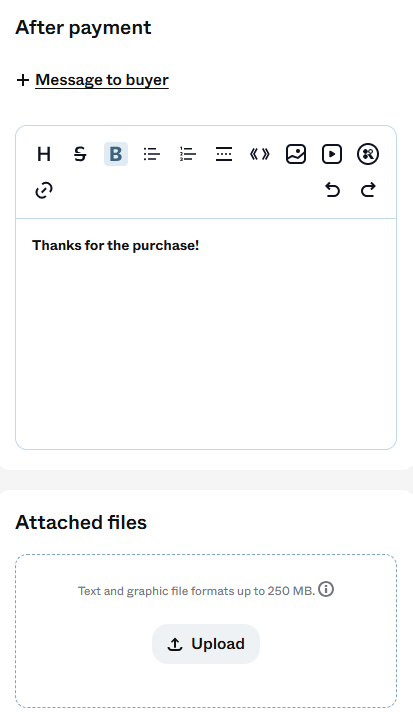
Task: Insert a bulleted list
Action: tap(152, 154)
